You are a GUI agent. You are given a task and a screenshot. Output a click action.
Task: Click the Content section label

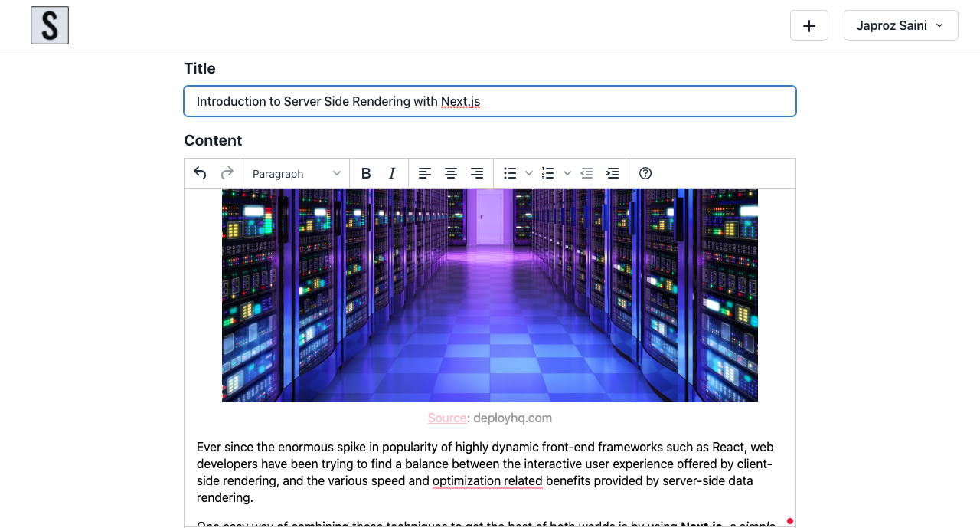[x=213, y=140]
